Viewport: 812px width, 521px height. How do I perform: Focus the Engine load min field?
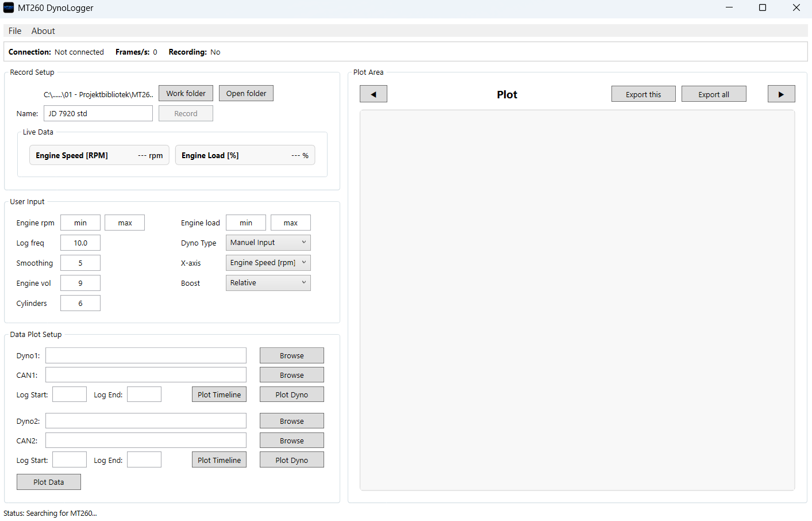(x=246, y=223)
